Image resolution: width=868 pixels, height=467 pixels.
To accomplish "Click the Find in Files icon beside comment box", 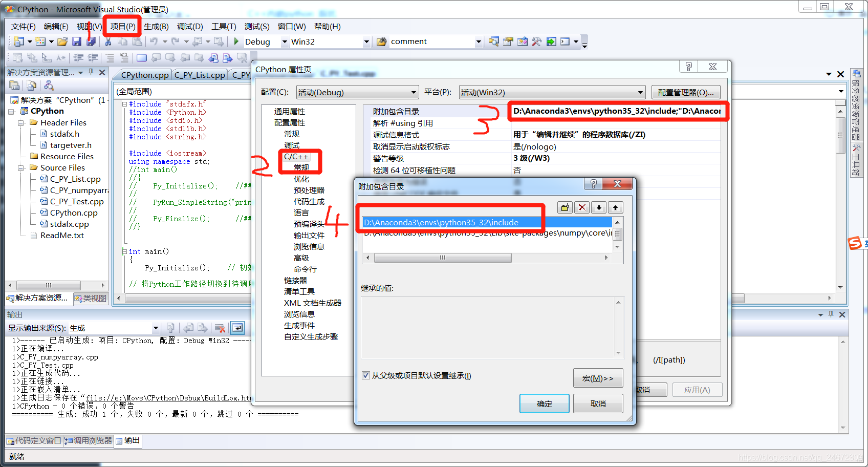I will click(381, 41).
